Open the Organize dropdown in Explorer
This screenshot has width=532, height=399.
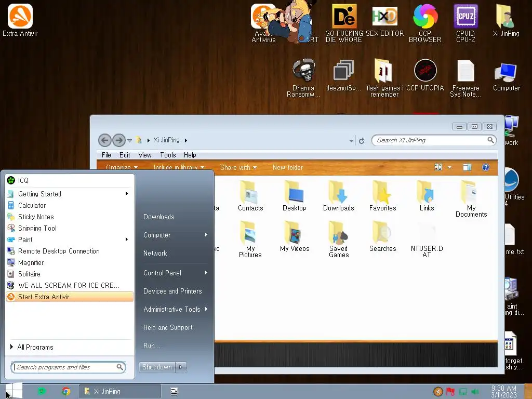(x=122, y=167)
